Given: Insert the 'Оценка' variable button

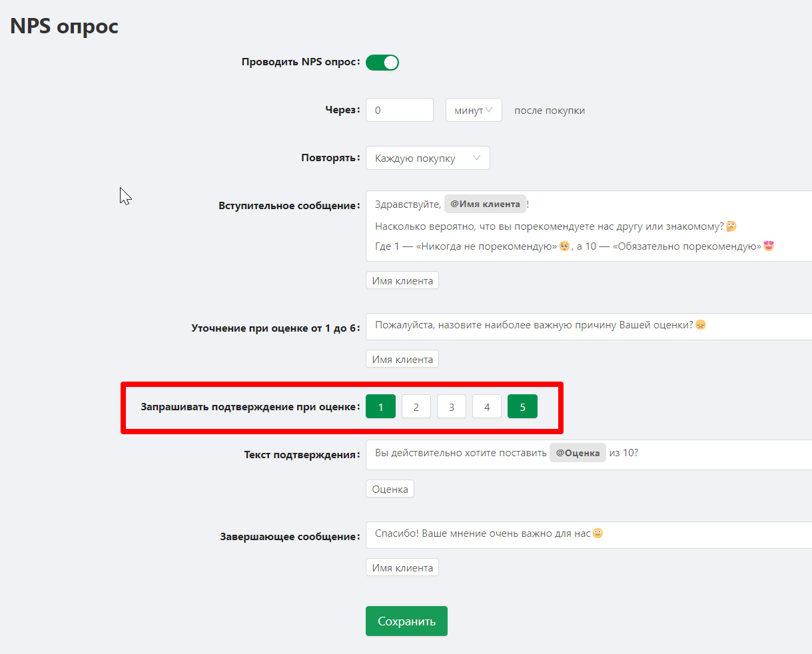Looking at the screenshot, I should click(390, 489).
